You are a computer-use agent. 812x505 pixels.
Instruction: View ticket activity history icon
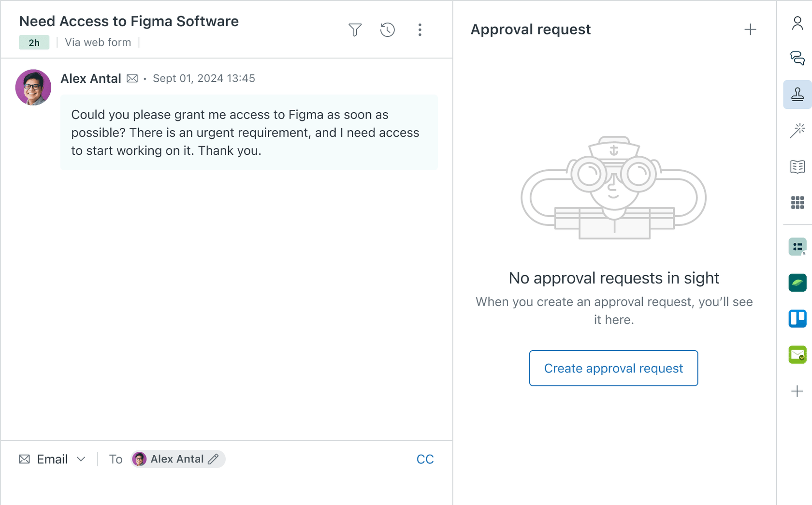388,30
